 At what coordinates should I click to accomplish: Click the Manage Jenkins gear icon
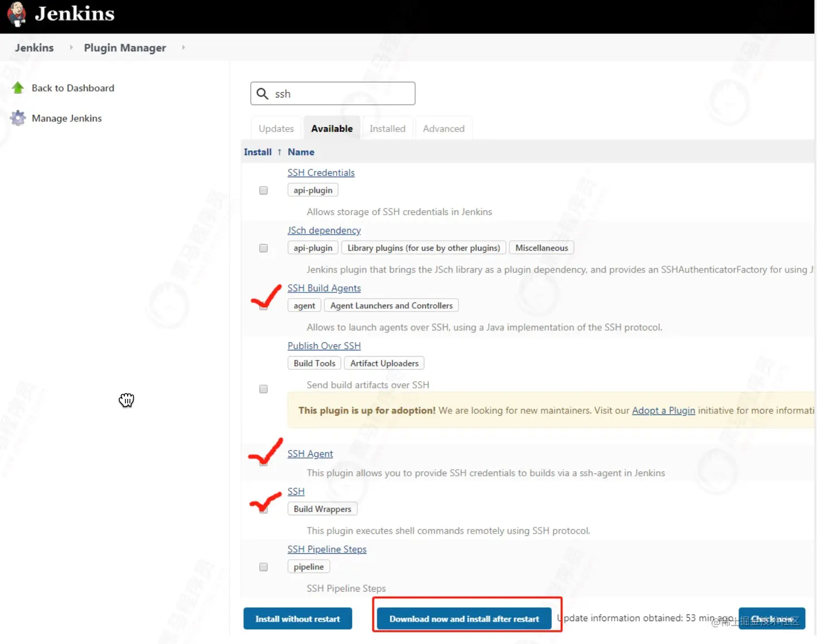pos(18,118)
